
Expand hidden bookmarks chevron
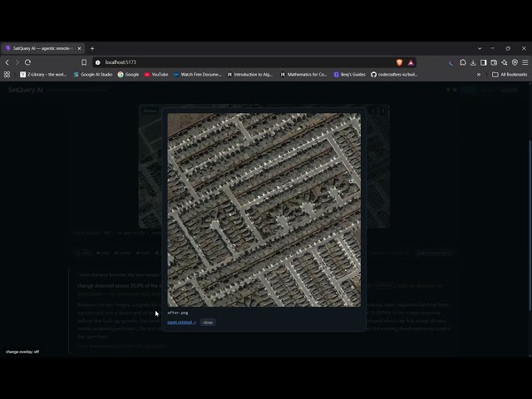pyautogui.click(x=479, y=74)
